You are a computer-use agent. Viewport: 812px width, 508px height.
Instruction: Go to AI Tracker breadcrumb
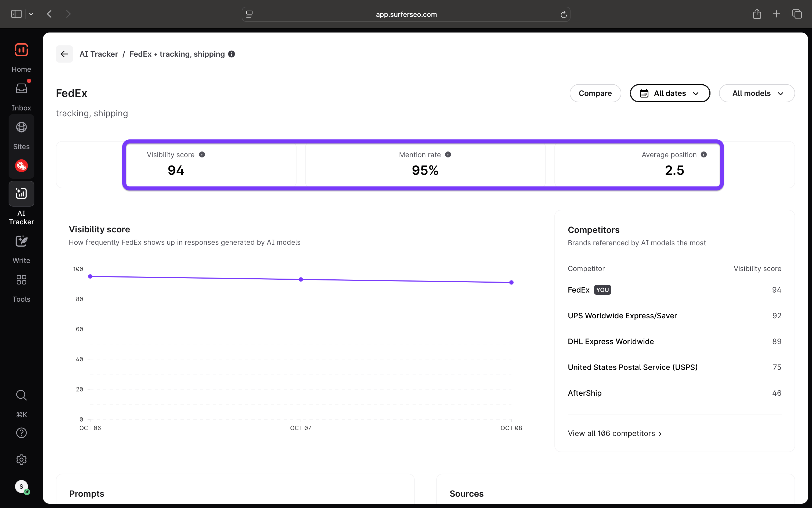(x=98, y=54)
